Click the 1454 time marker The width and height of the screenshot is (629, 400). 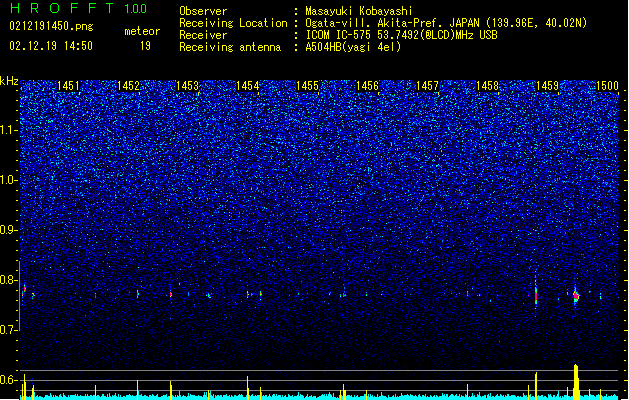pos(248,86)
